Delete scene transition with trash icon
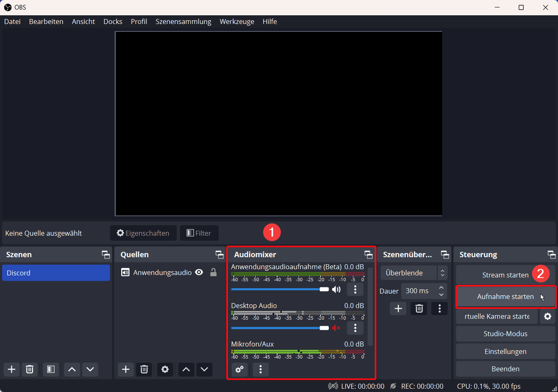 tap(419, 308)
